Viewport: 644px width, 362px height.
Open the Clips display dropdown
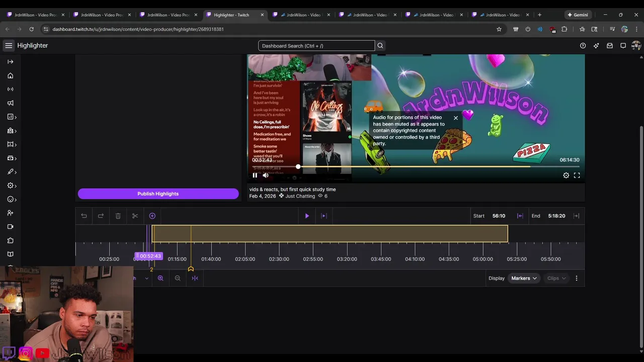coord(556,278)
